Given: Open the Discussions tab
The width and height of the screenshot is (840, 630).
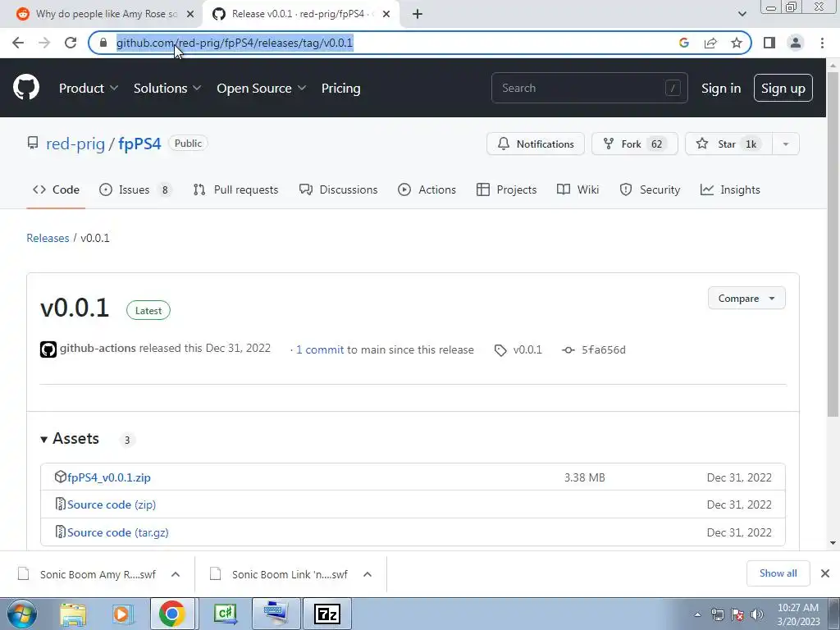Looking at the screenshot, I should (338, 189).
